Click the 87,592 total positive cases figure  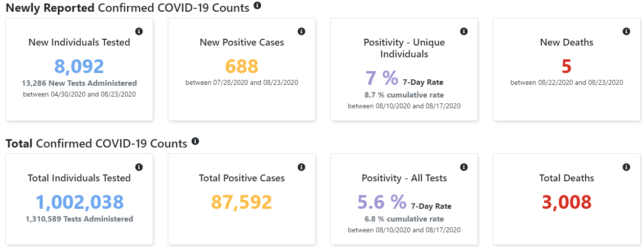242,202
